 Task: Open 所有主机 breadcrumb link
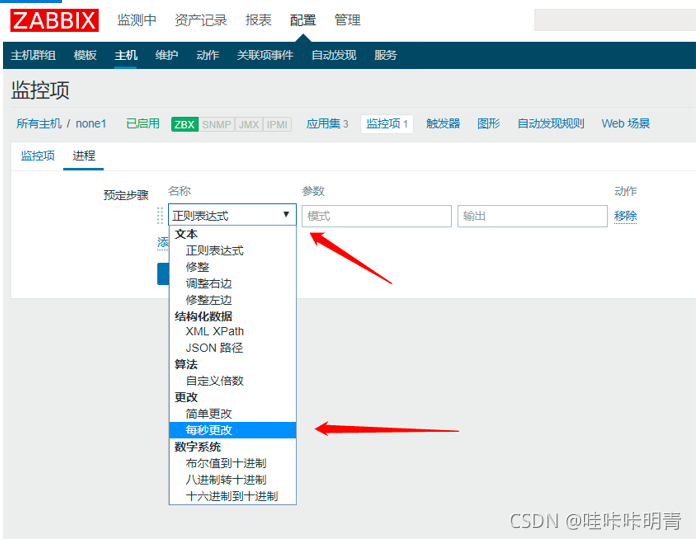[39, 123]
